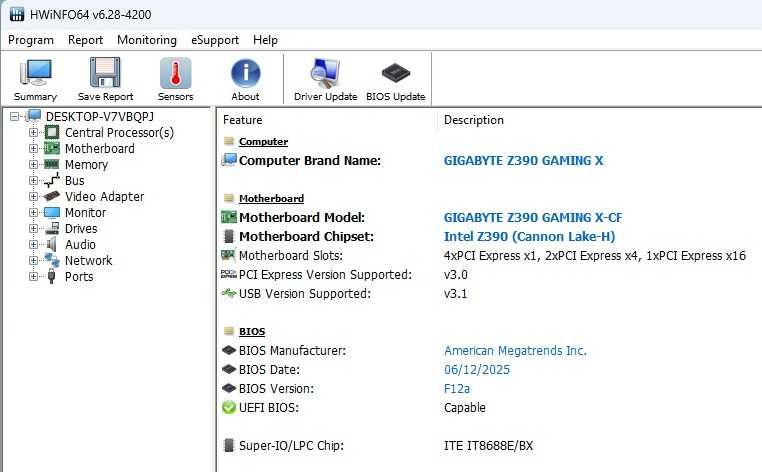Viewport: 762px width, 472px height.
Task: Select the Video Adapter card icon
Action: tap(52, 196)
